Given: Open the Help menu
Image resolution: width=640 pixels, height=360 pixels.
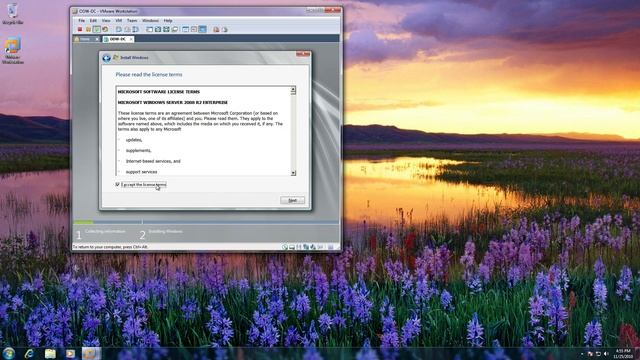Looking at the screenshot, I should (x=168, y=20).
